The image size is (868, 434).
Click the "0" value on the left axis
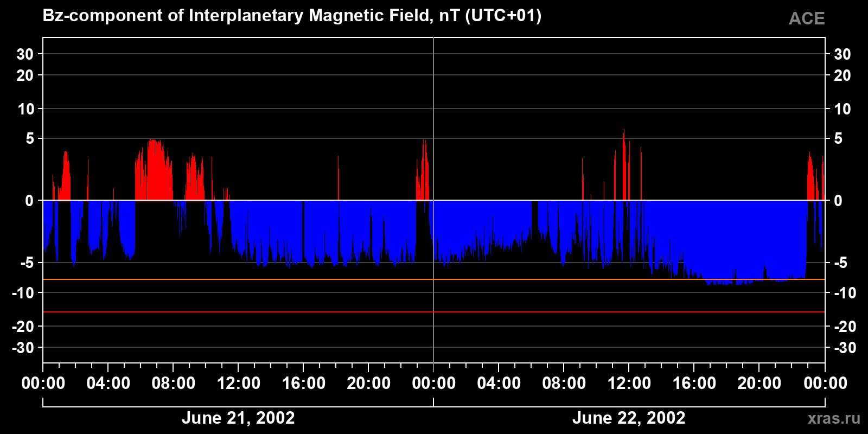(x=29, y=201)
